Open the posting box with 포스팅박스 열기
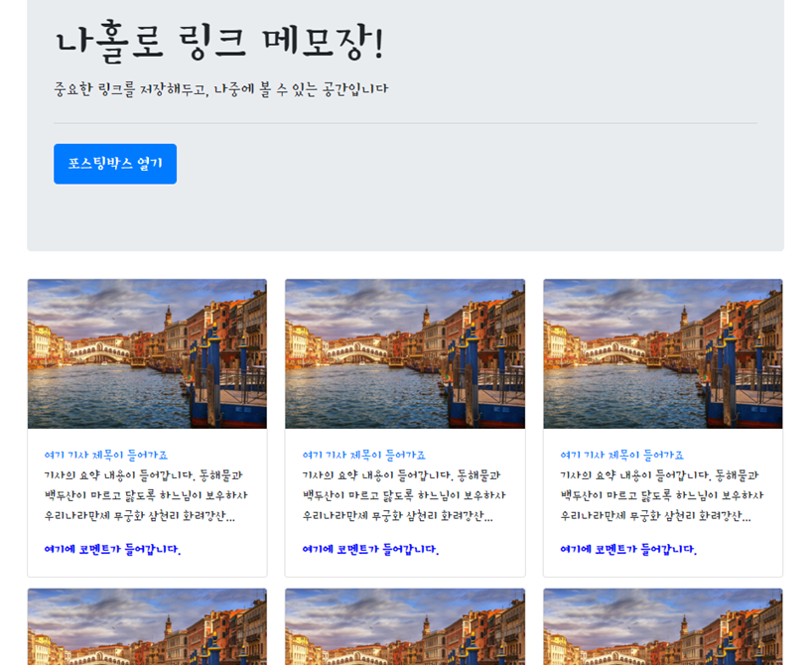The image size is (812, 665). pyautogui.click(x=115, y=164)
